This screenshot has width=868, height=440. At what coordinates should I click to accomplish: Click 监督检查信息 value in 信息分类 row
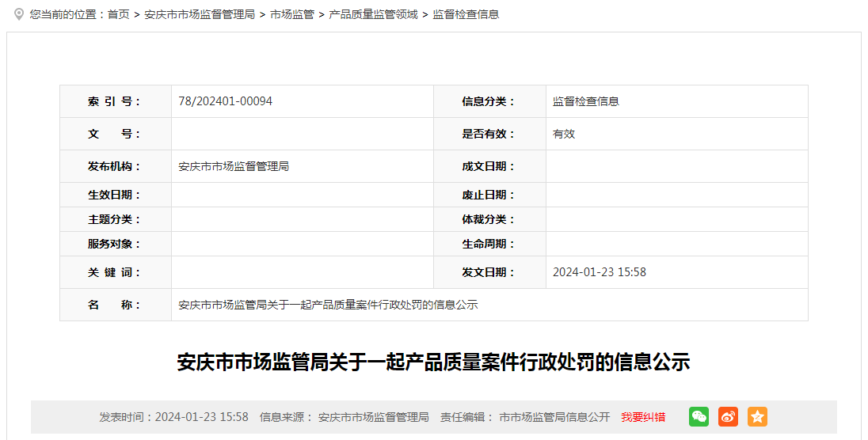(586, 101)
